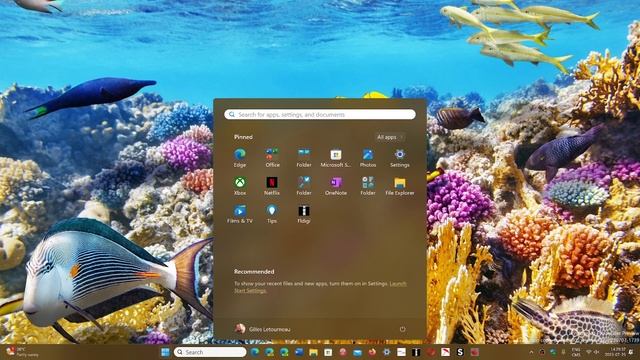
Task: Open the black S icon on taskbar
Action: (460, 352)
